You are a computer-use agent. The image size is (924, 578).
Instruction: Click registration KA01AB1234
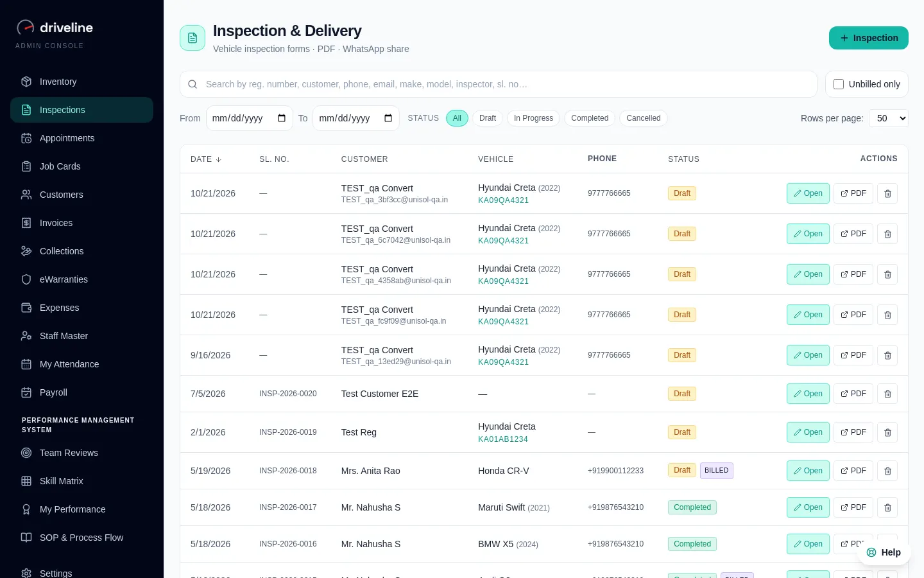click(503, 439)
